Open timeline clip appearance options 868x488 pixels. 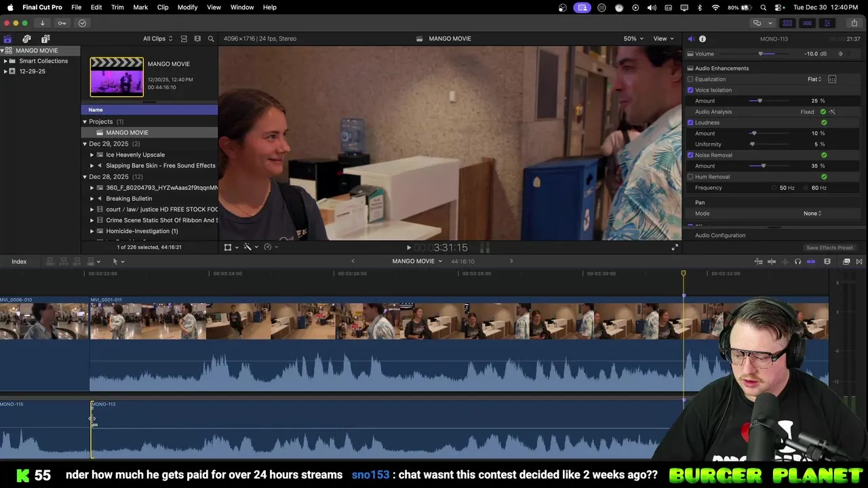(x=827, y=262)
